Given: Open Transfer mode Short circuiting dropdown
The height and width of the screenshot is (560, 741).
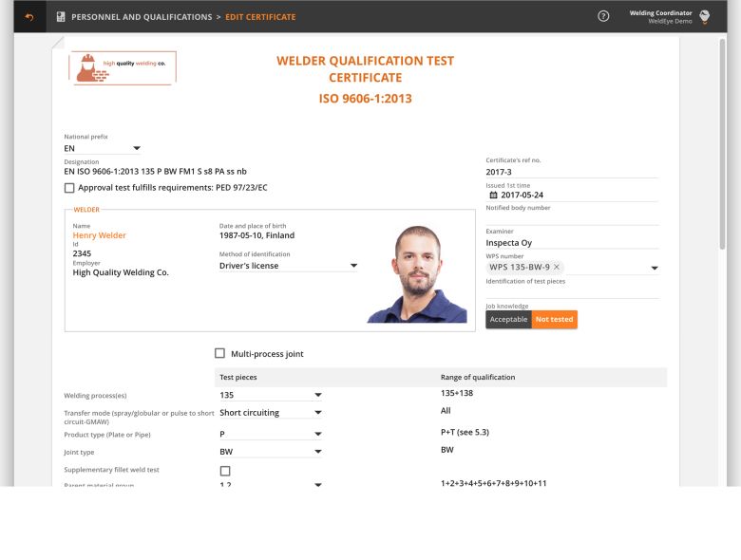Looking at the screenshot, I should [271, 413].
